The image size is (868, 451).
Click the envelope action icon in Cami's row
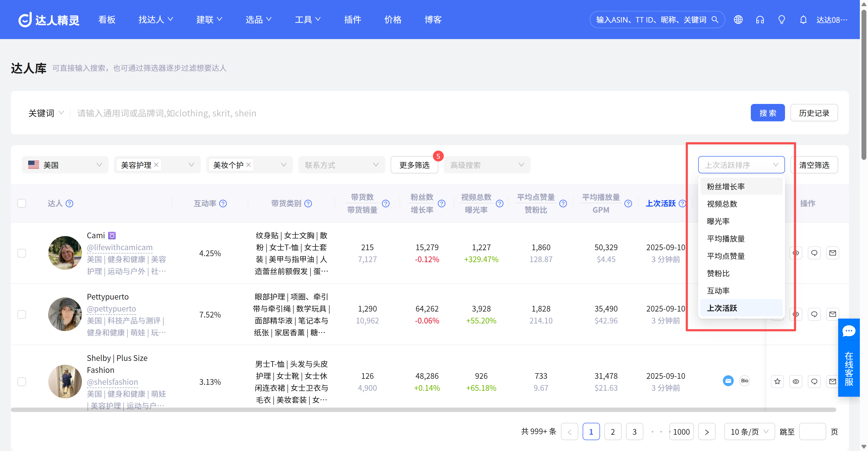coord(833,253)
